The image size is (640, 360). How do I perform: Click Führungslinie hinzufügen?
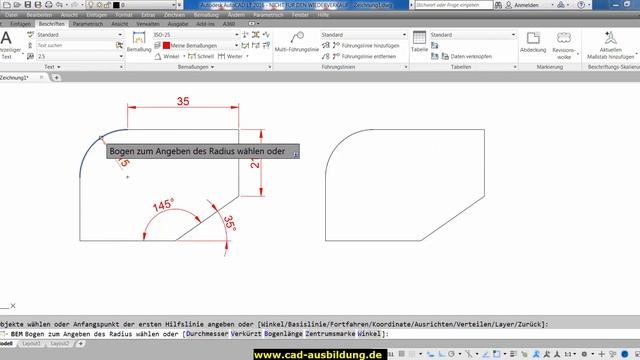pos(365,46)
